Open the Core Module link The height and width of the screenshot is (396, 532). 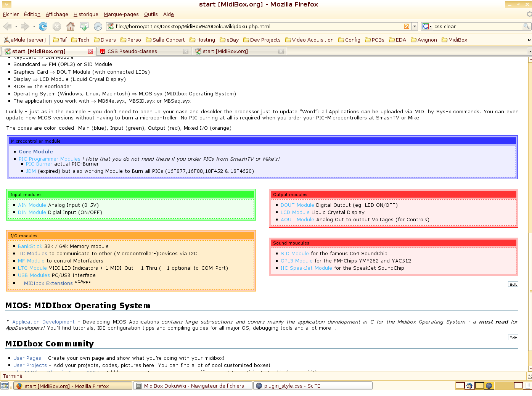(x=36, y=151)
